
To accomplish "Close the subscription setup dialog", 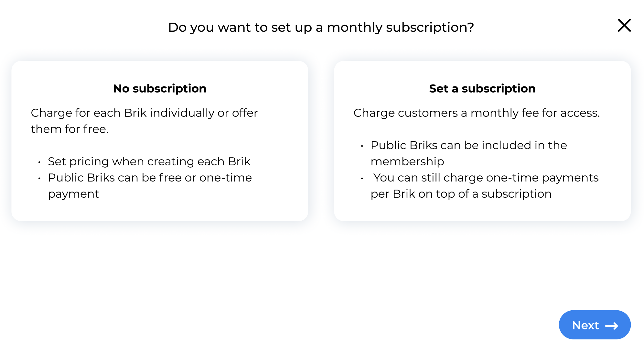I will (x=624, y=26).
